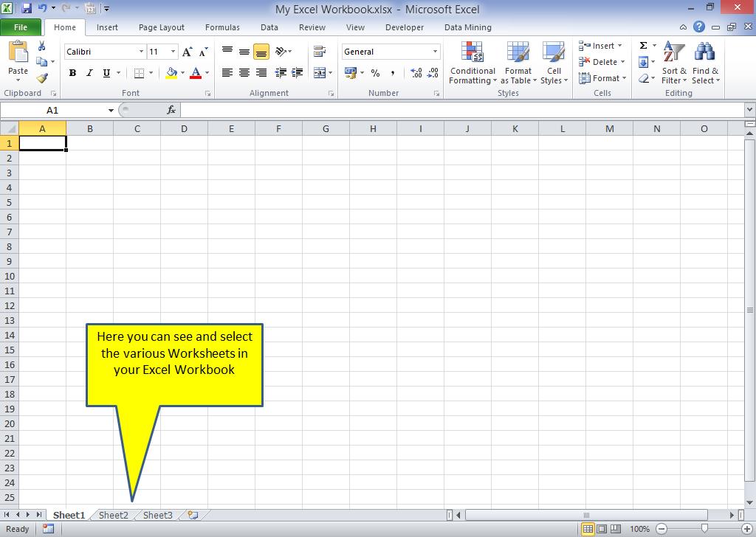
Task: Switch to the Insert ribbon tab
Action: 107,27
